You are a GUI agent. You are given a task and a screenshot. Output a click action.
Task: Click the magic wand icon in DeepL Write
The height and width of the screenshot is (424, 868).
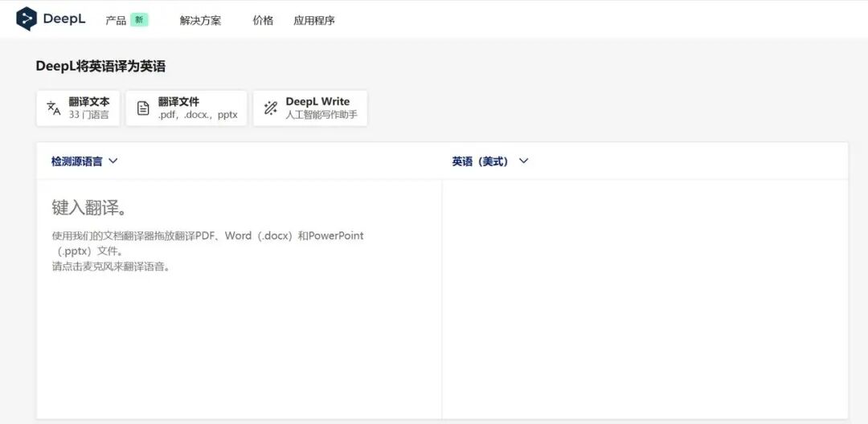[271, 108]
